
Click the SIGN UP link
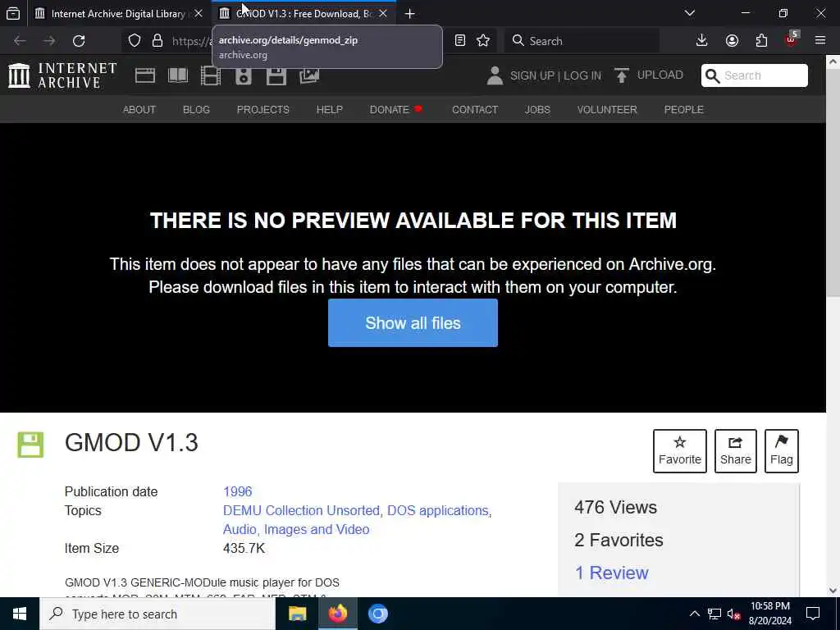tap(532, 75)
